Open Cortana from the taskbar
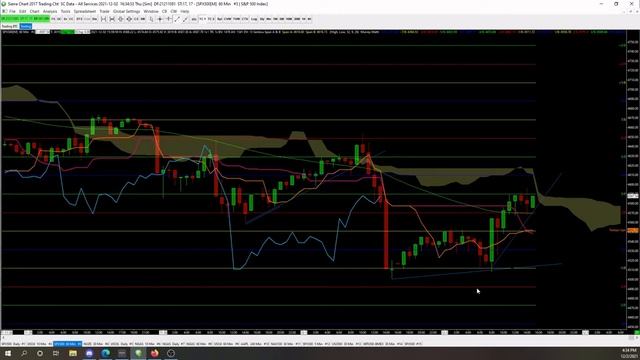640x360 pixels. [40, 353]
